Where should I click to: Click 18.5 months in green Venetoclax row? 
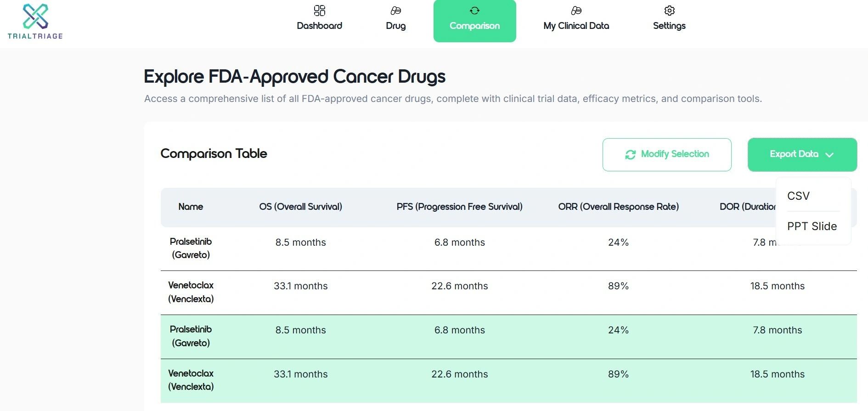tap(778, 374)
